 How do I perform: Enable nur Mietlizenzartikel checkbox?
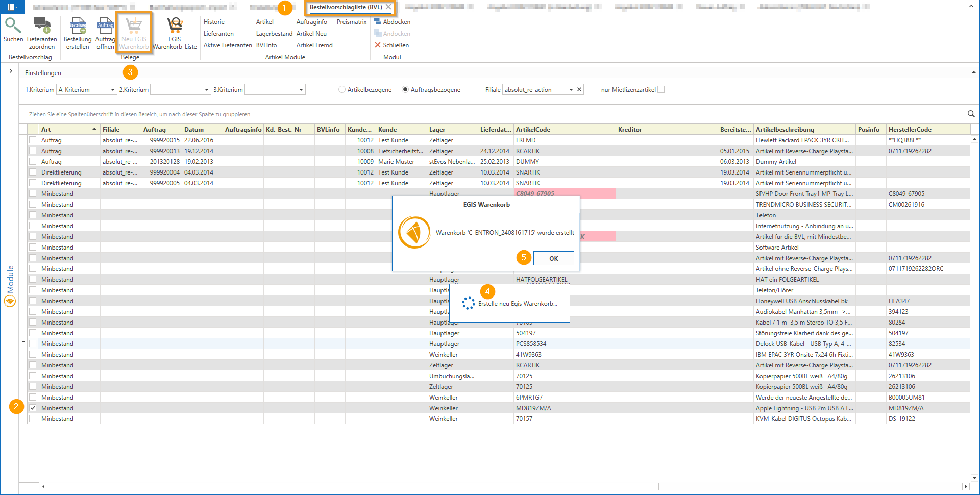click(x=661, y=90)
